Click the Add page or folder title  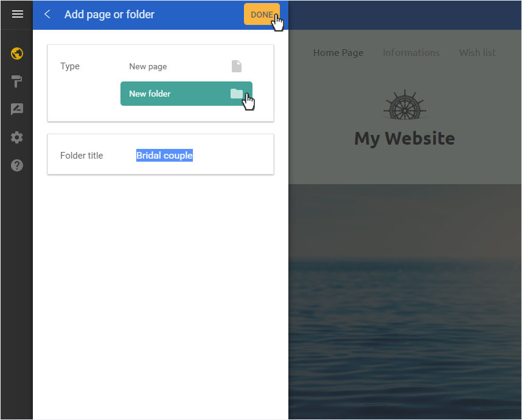point(110,15)
